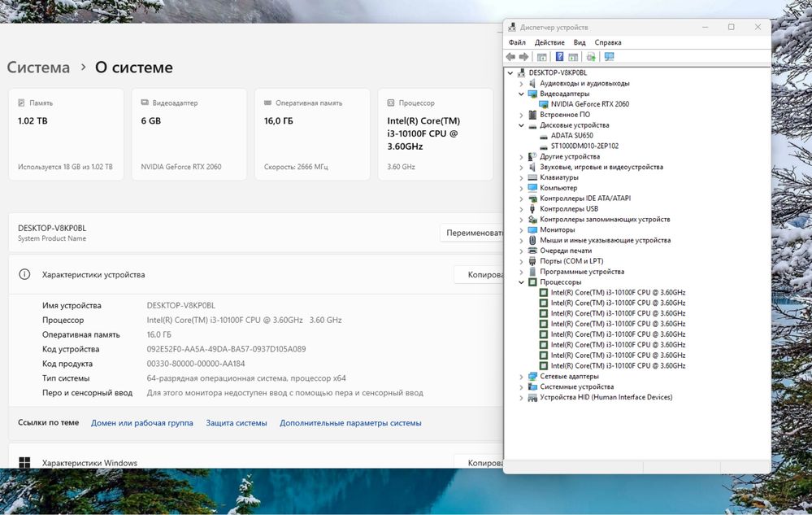Copy device specs via Копировать button
Screen dimensions: 812x515
(479, 275)
